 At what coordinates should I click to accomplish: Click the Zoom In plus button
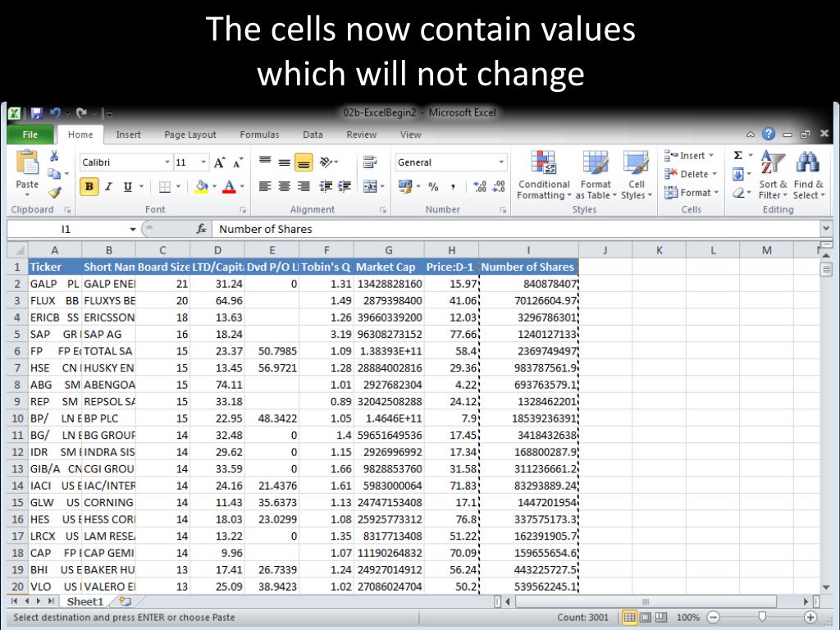click(810, 617)
